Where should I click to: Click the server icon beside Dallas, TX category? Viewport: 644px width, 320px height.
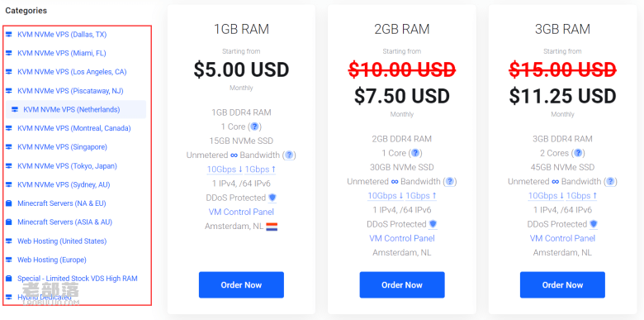(8, 35)
